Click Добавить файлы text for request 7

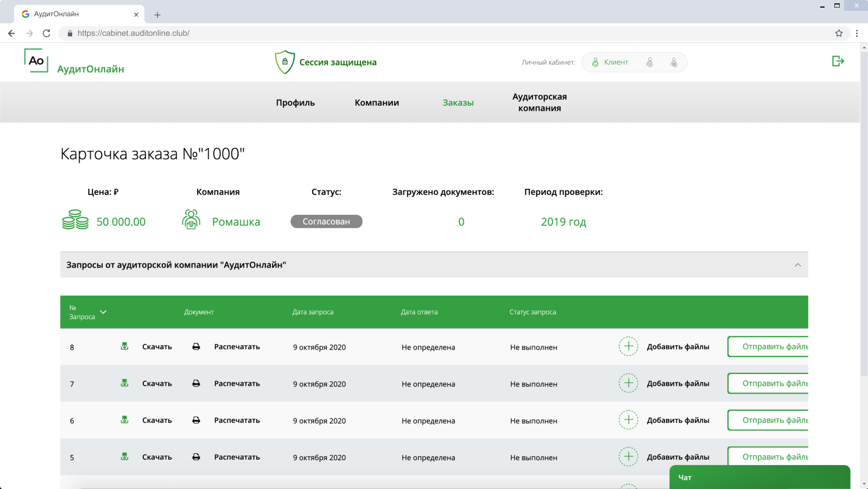pos(678,384)
